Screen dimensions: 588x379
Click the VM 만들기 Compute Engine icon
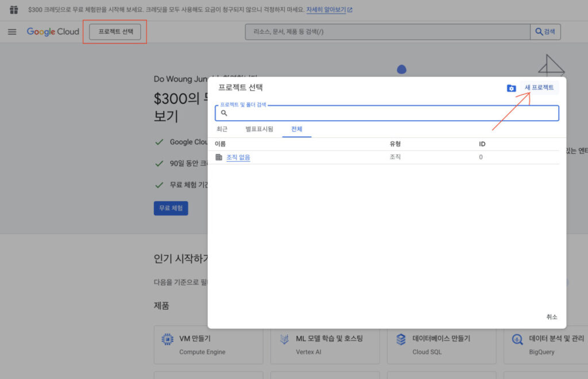168,339
